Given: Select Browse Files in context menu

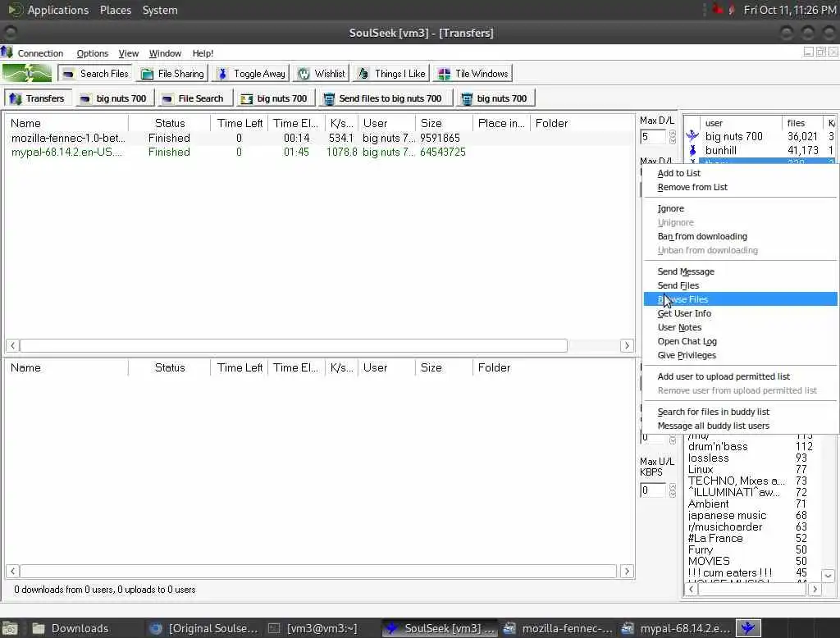Looking at the screenshot, I should tap(741, 299).
